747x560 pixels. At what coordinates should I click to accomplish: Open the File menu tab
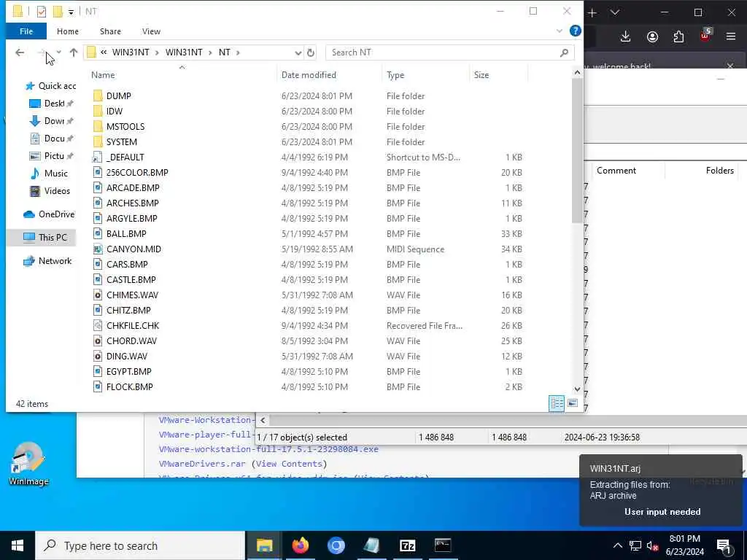26,31
